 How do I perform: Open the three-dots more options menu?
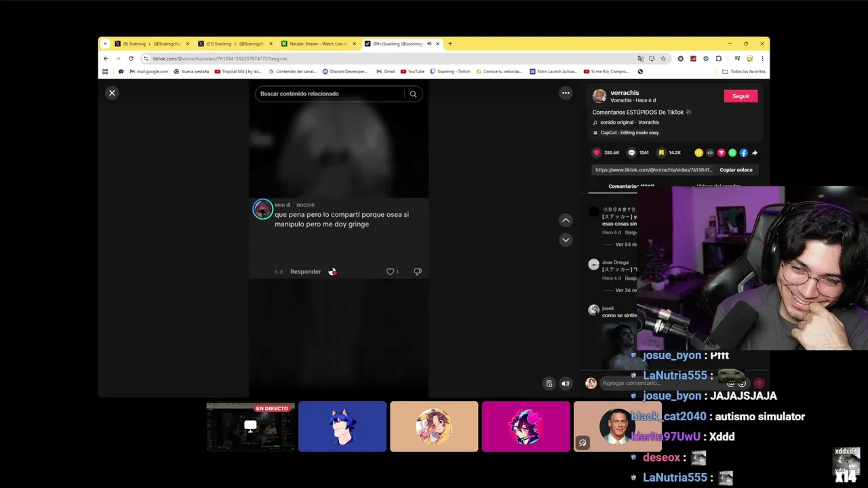(x=566, y=93)
